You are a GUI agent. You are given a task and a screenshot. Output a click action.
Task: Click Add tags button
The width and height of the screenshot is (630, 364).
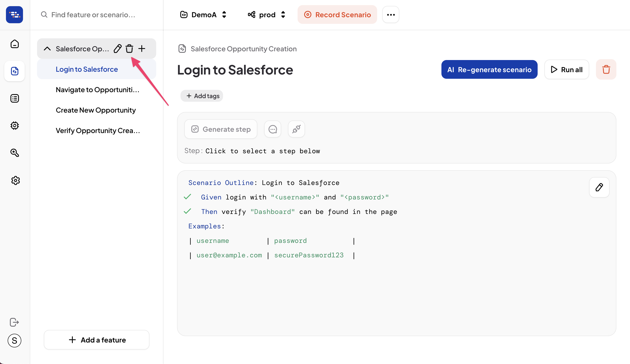pos(202,96)
